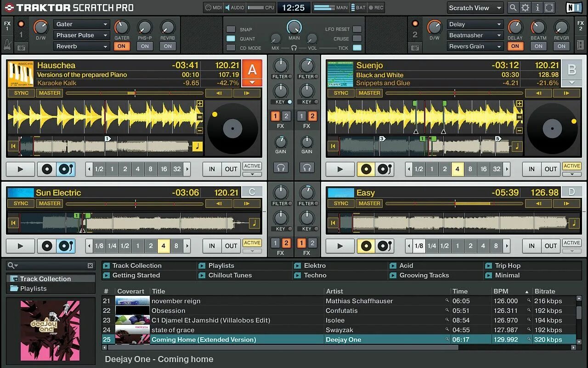The height and width of the screenshot is (368, 588).
Task: Play Deck B
Action: (x=340, y=169)
